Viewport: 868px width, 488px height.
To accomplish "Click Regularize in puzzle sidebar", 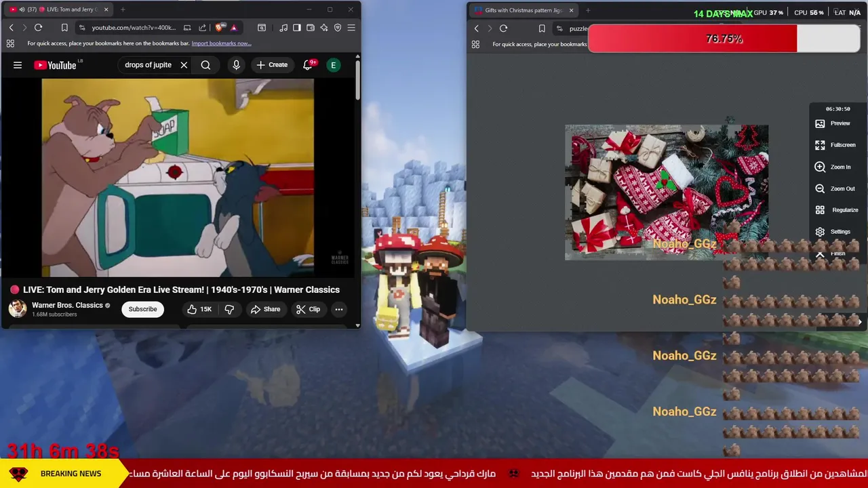I will [x=837, y=210].
